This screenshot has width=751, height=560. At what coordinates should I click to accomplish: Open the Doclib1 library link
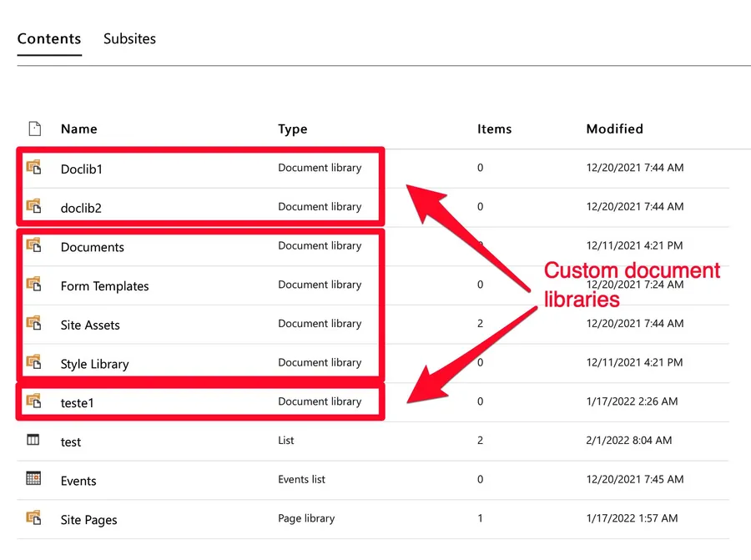[82, 169]
